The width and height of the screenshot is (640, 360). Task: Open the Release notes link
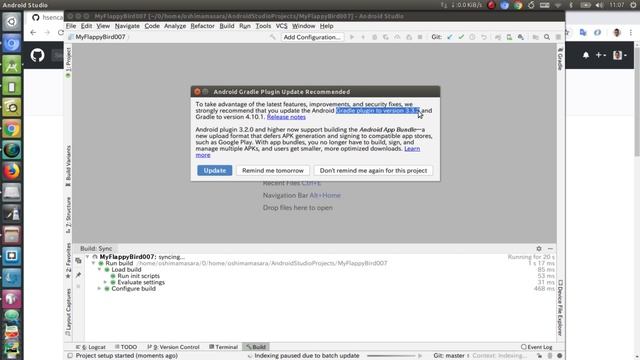coord(286,117)
